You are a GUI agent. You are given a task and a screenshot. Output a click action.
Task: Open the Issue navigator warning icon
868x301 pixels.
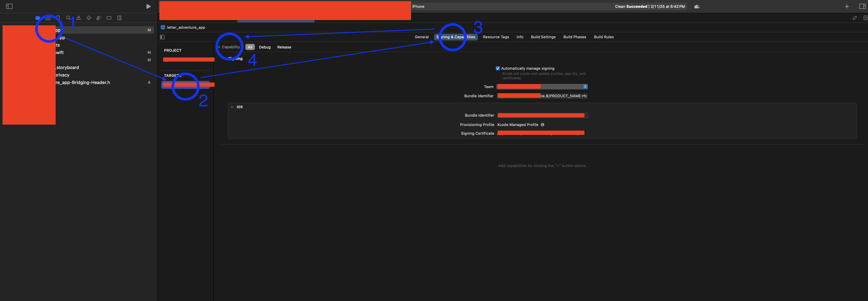click(x=78, y=18)
